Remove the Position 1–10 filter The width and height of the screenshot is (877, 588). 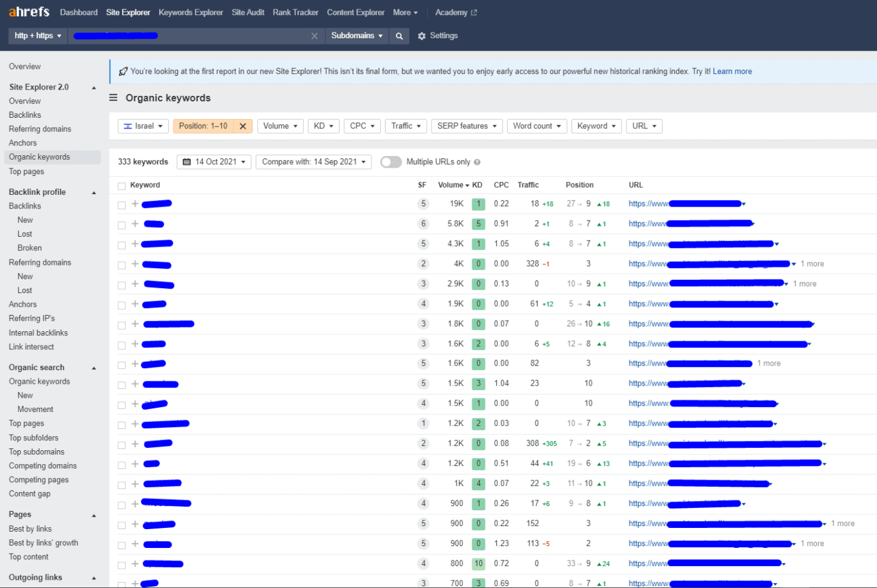(x=242, y=126)
